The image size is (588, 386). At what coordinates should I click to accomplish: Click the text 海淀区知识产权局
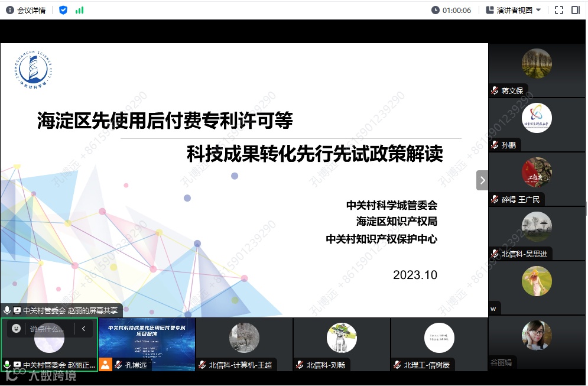(x=397, y=221)
